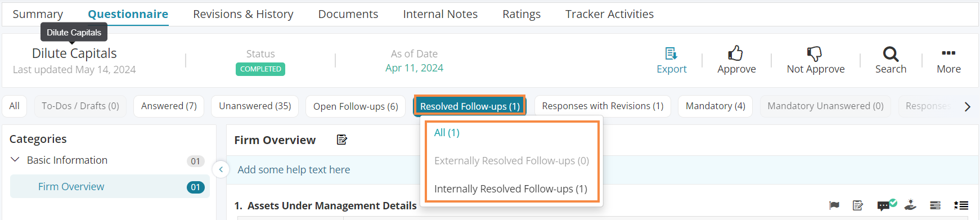980x220 pixels.
Task: Collapse the Categories side panel arrow
Action: [x=221, y=169]
